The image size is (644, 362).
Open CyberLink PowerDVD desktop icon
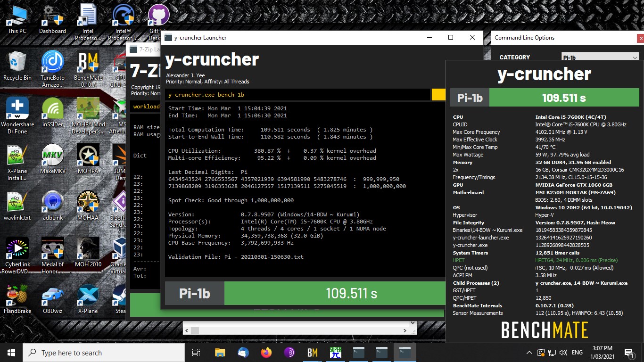coord(17,255)
